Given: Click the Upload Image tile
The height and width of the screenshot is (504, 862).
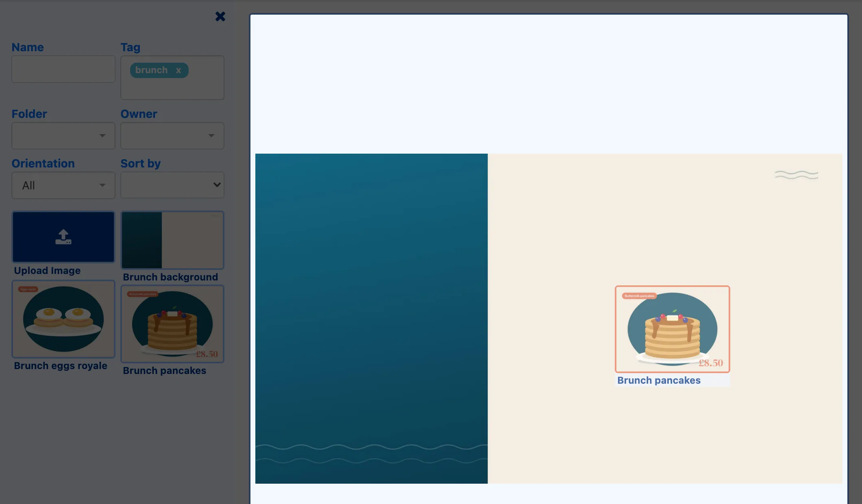Looking at the screenshot, I should pyautogui.click(x=63, y=237).
